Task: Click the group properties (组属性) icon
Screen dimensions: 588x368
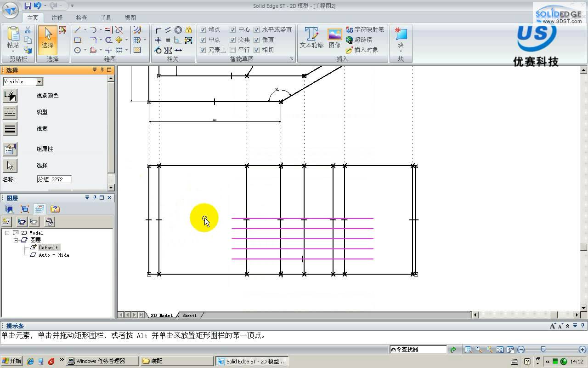Action: tap(10, 149)
